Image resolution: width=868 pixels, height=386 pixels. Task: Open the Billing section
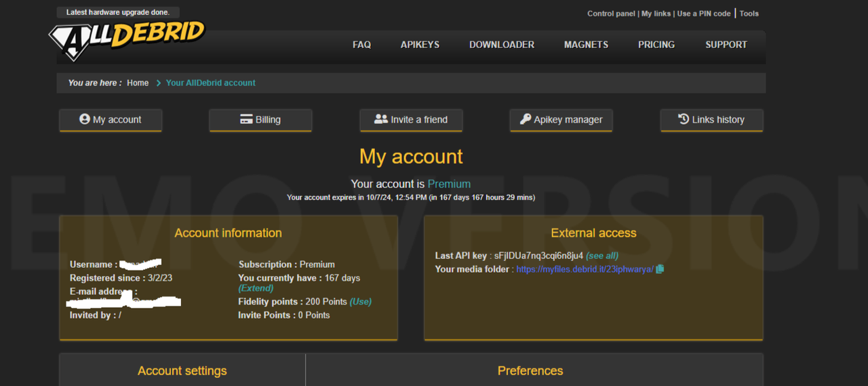click(x=260, y=120)
